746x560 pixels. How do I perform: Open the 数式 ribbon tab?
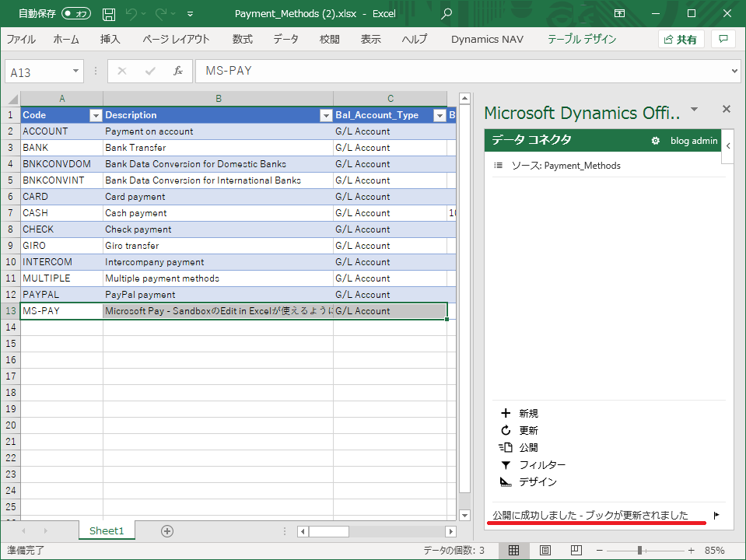pyautogui.click(x=242, y=39)
